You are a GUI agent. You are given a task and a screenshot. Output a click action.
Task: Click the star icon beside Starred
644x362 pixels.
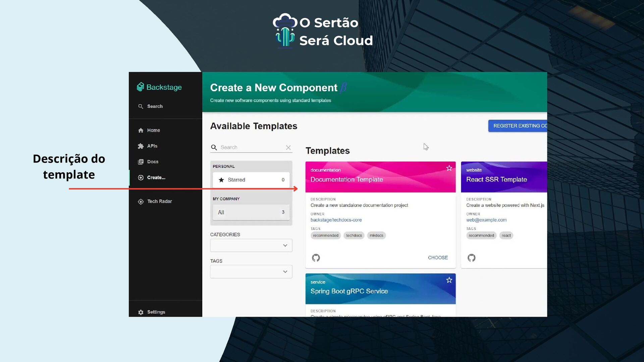(x=221, y=180)
